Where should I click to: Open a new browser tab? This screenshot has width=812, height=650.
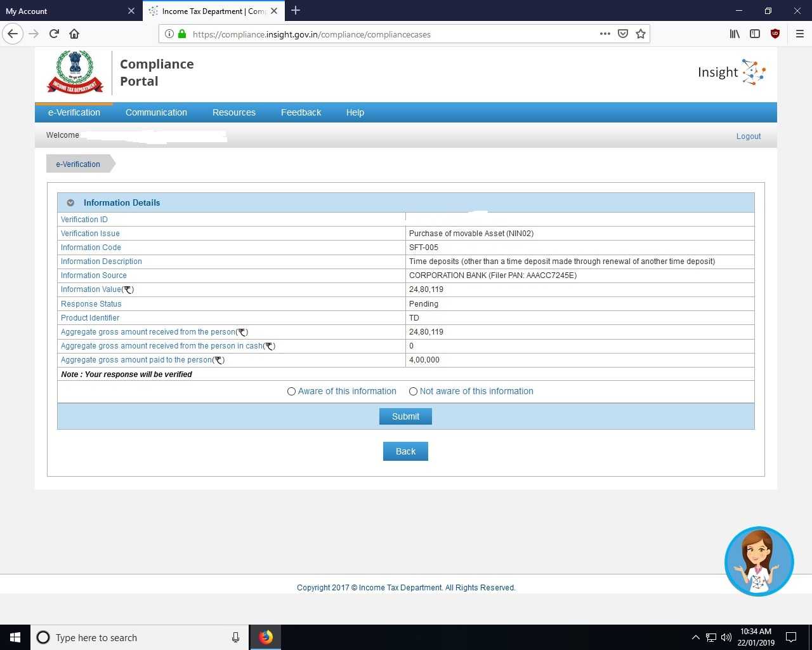296,10
